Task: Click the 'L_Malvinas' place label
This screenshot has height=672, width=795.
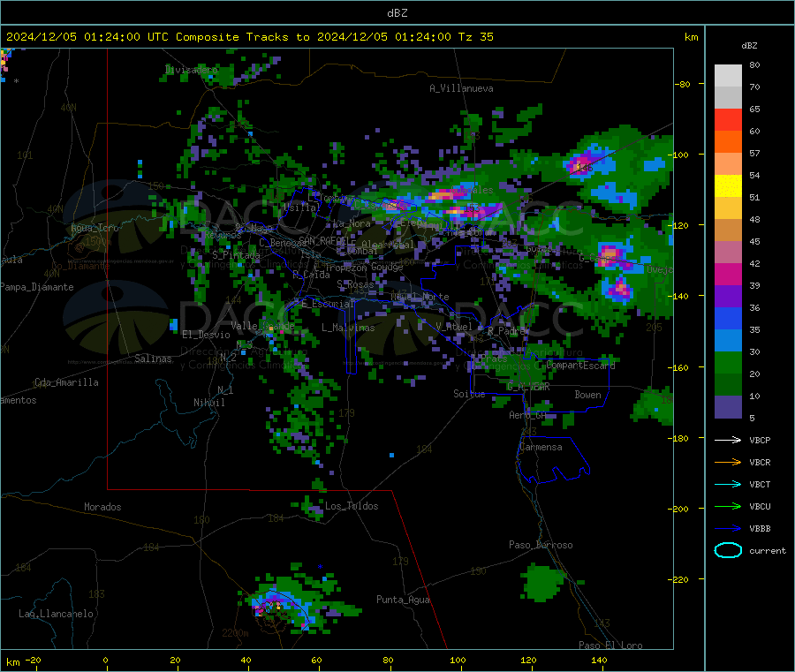Action: (x=348, y=328)
